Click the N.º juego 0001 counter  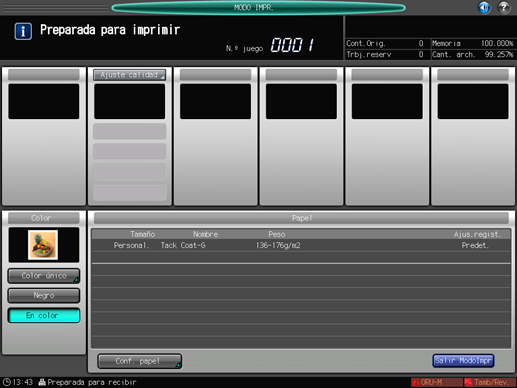[x=270, y=45]
